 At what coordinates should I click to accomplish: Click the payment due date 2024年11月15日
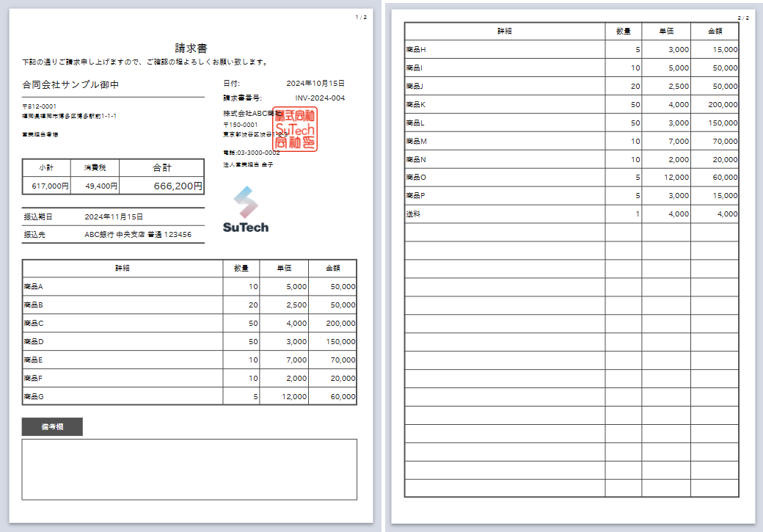[114, 217]
